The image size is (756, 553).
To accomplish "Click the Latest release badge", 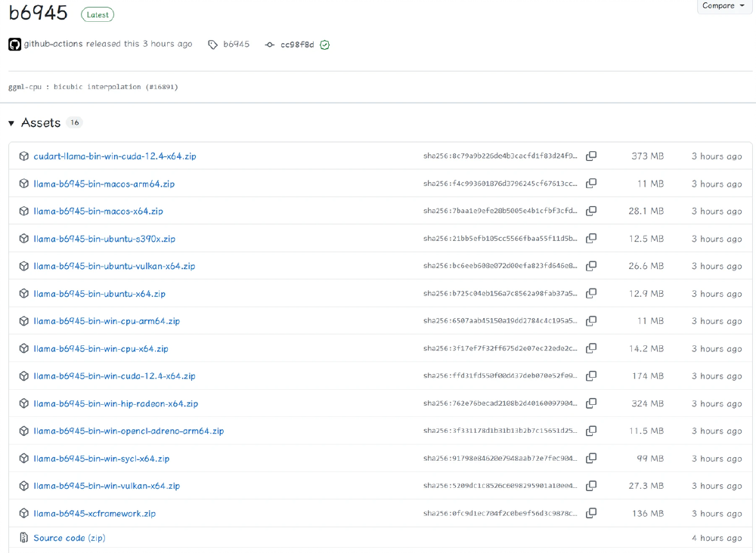I will (98, 14).
